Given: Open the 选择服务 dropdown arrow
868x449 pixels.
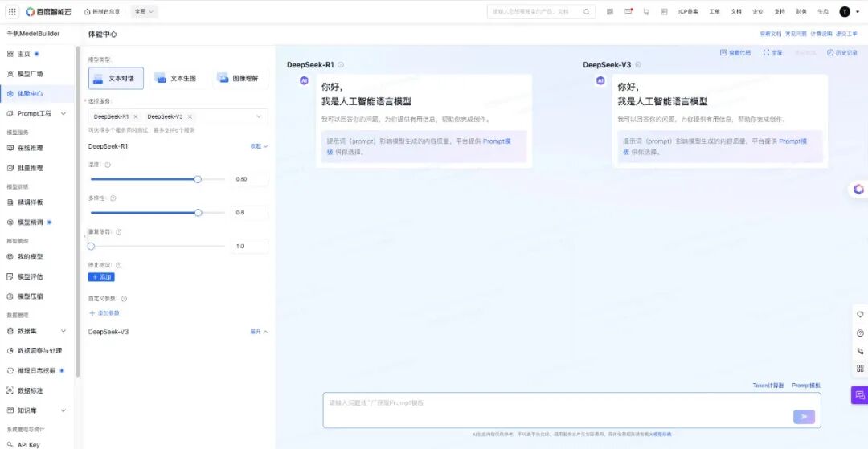Looking at the screenshot, I should coord(259,116).
